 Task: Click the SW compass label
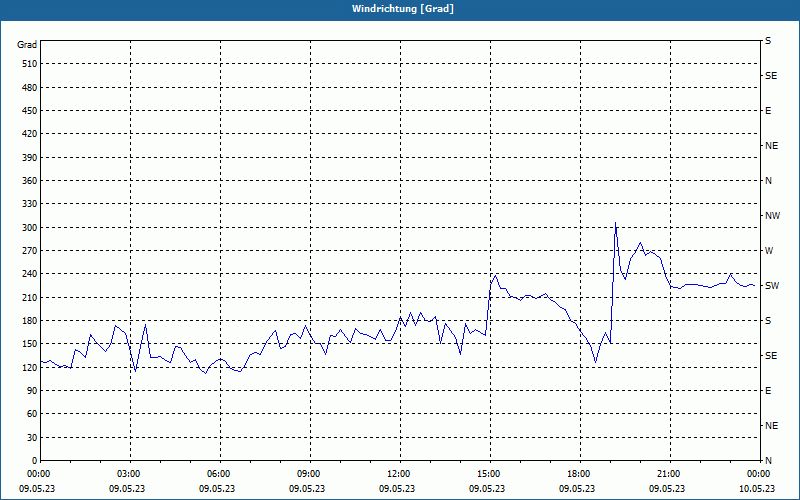(772, 286)
